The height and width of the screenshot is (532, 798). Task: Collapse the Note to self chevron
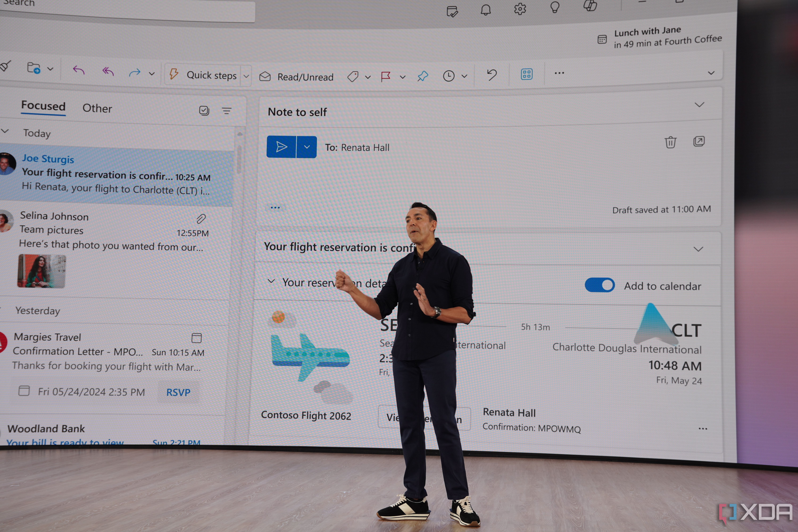pos(699,105)
